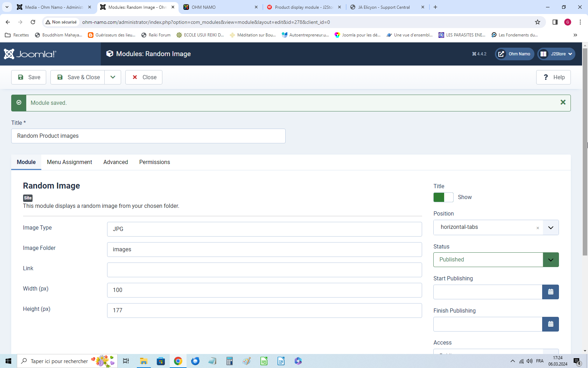Open the Calculator taskbar icon
The height and width of the screenshot is (368, 588).
[x=229, y=361]
